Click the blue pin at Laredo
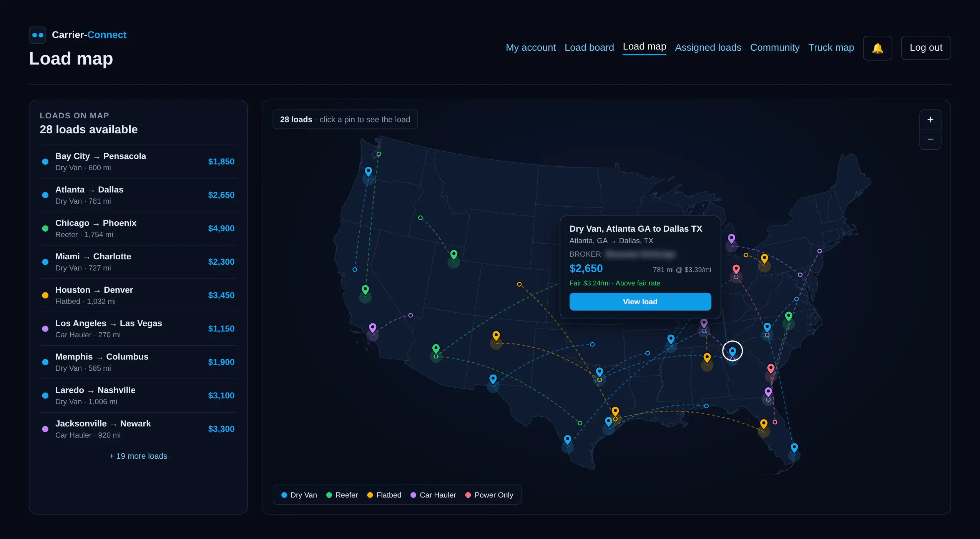 (567, 439)
